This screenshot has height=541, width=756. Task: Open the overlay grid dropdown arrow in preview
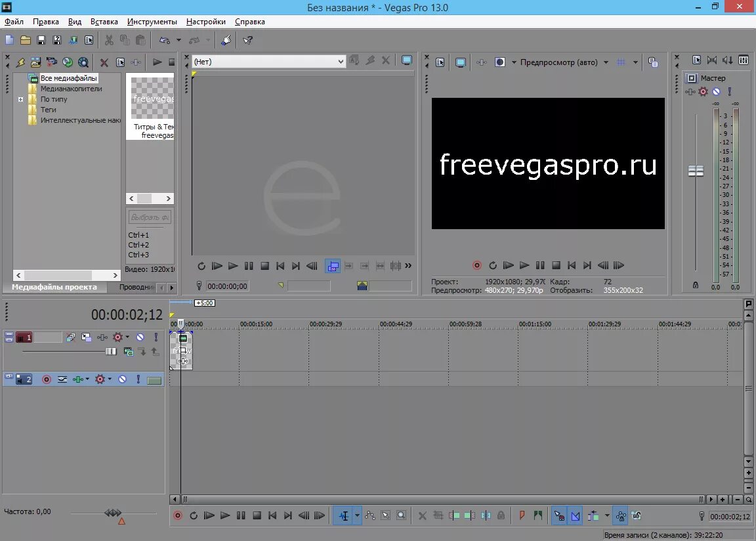point(635,62)
